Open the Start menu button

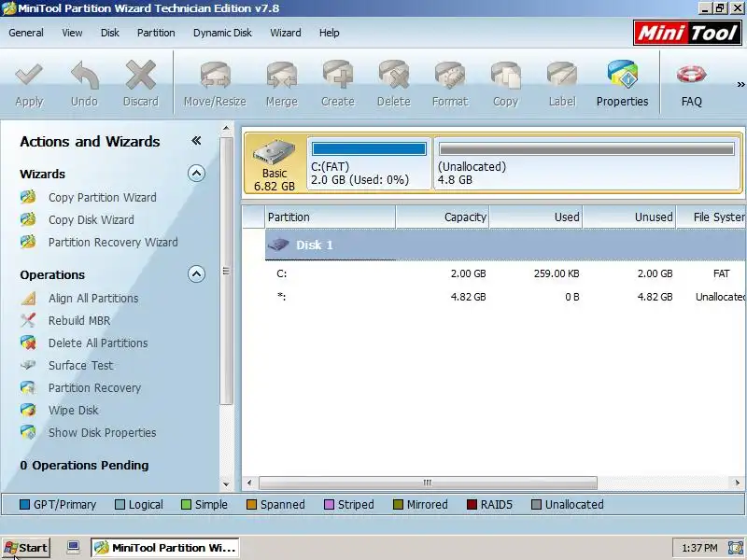click(x=26, y=548)
